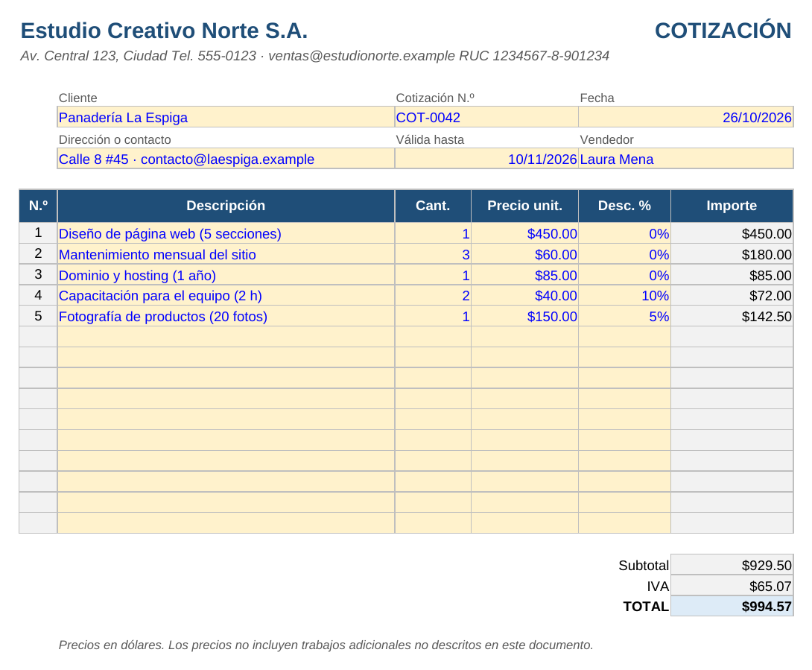This screenshot has height=670, width=812.
Task: Click the Subtotal value '$929.50'
Action: coord(732,565)
